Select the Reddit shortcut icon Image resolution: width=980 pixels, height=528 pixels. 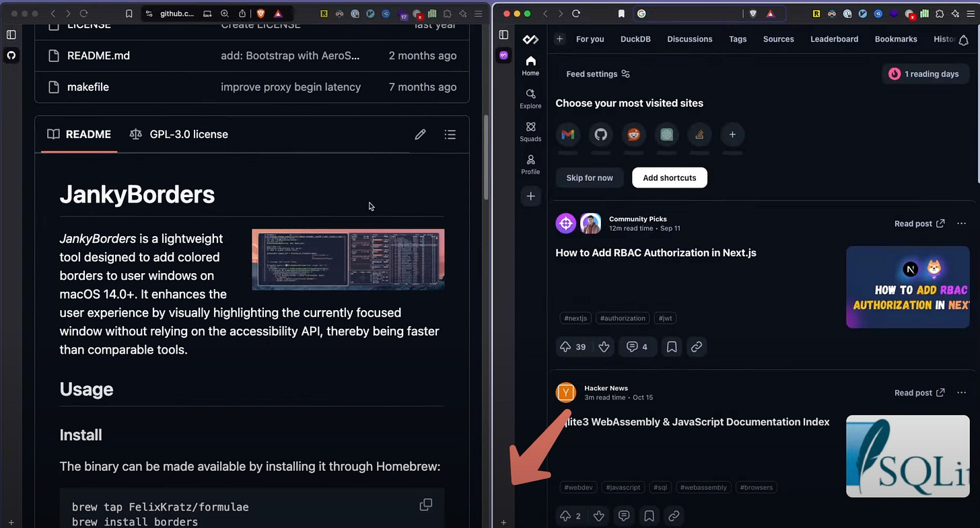(633, 135)
